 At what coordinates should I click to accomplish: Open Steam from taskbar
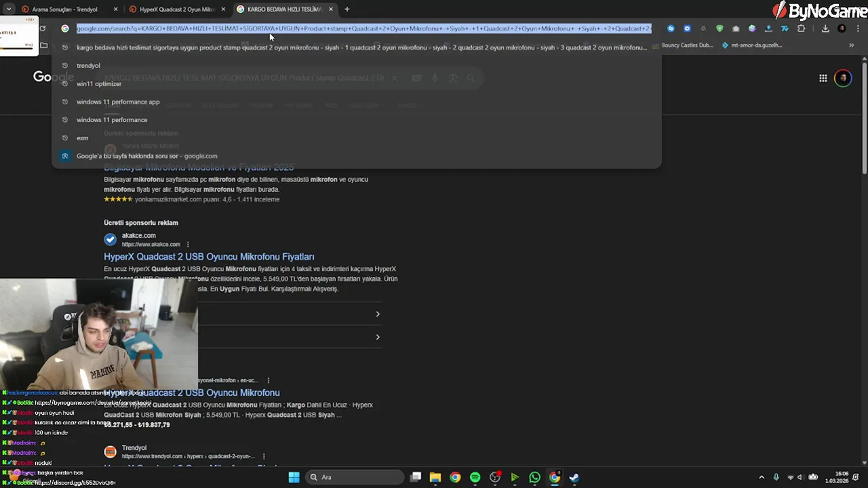click(574, 477)
